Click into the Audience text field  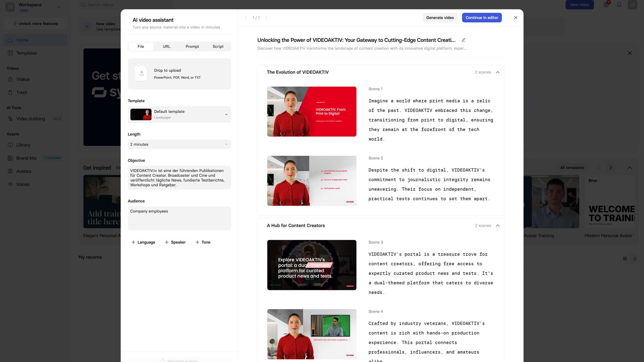coord(179,218)
